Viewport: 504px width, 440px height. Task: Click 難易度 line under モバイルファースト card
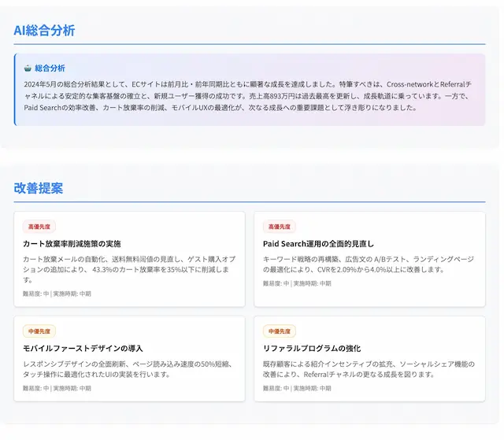point(57,388)
